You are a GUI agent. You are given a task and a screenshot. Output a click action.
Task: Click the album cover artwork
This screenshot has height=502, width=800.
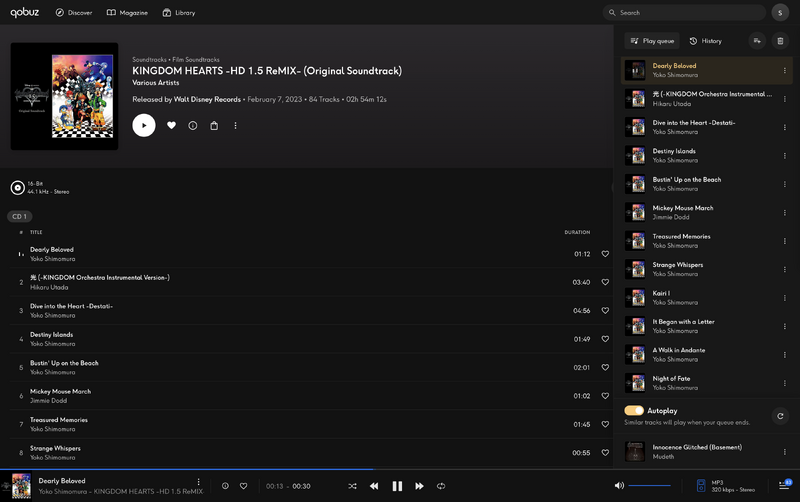click(x=64, y=96)
